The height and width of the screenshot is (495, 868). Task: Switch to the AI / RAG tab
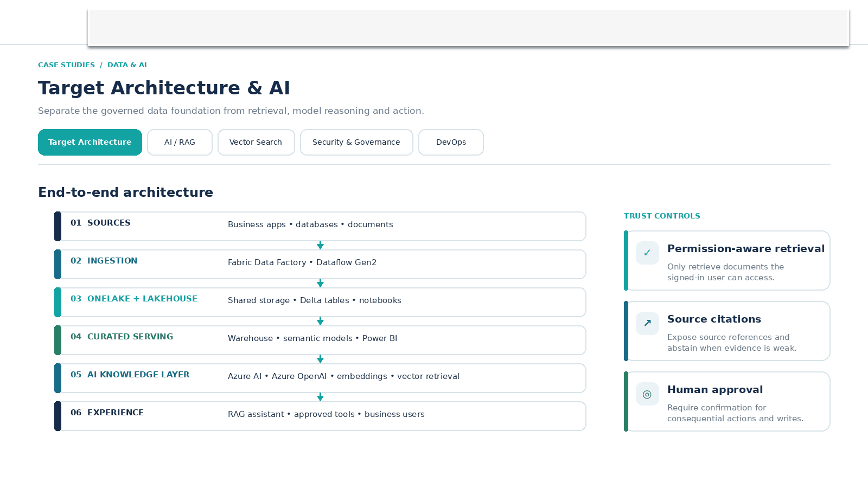[180, 142]
